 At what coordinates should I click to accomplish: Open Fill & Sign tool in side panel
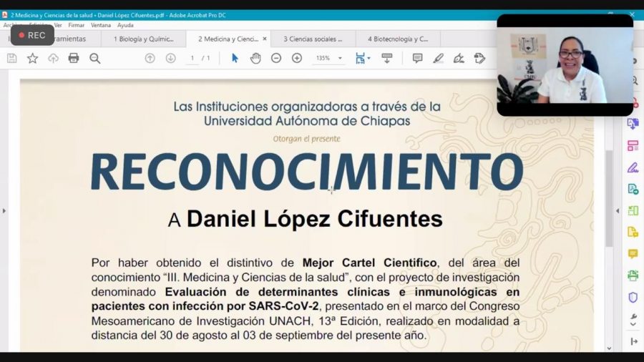[633, 167]
